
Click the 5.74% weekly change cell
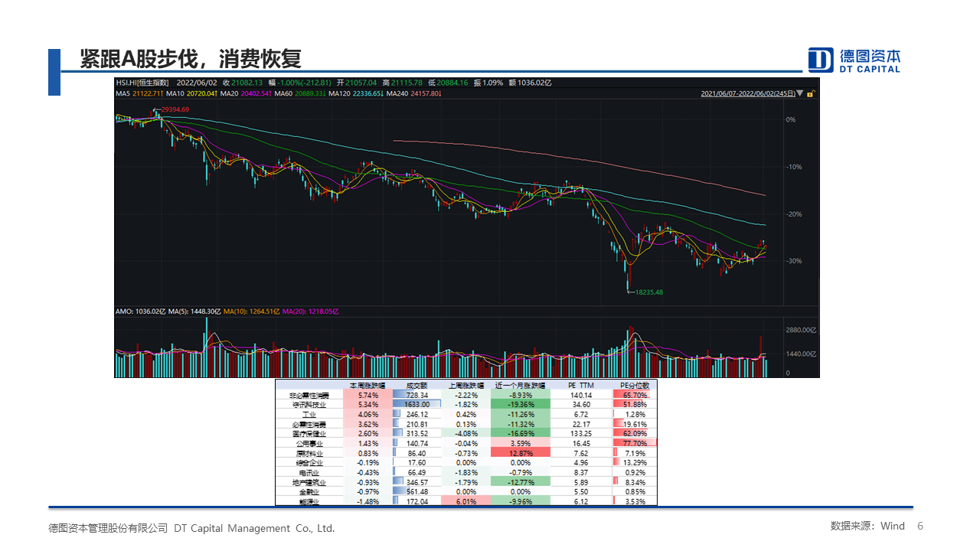tap(367, 395)
